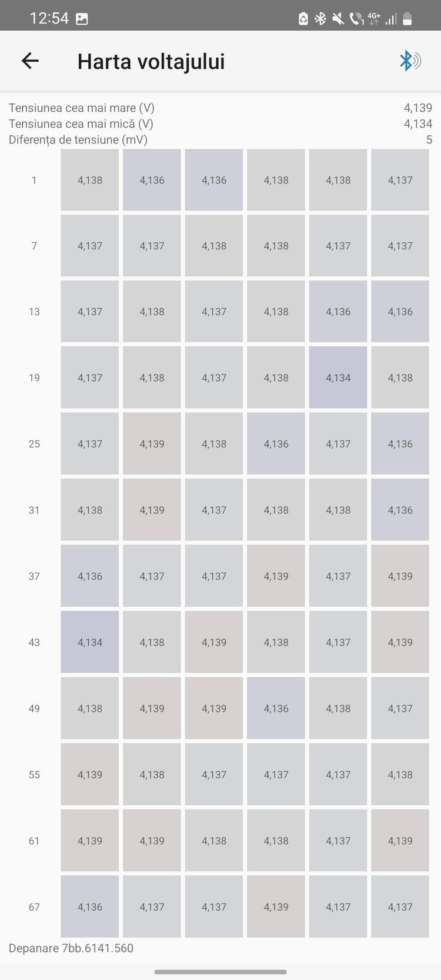
Task: Tap the Bluetooth connection icon
Action: point(410,61)
